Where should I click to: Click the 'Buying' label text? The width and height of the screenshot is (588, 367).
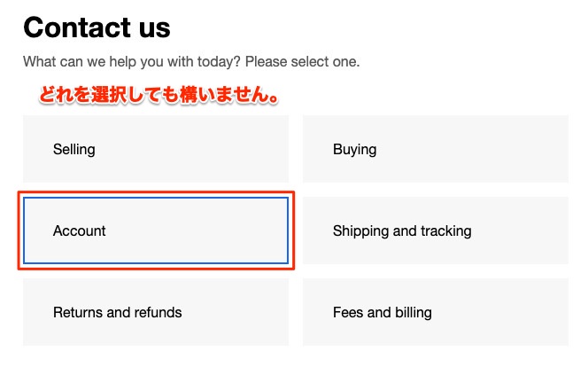[354, 149]
